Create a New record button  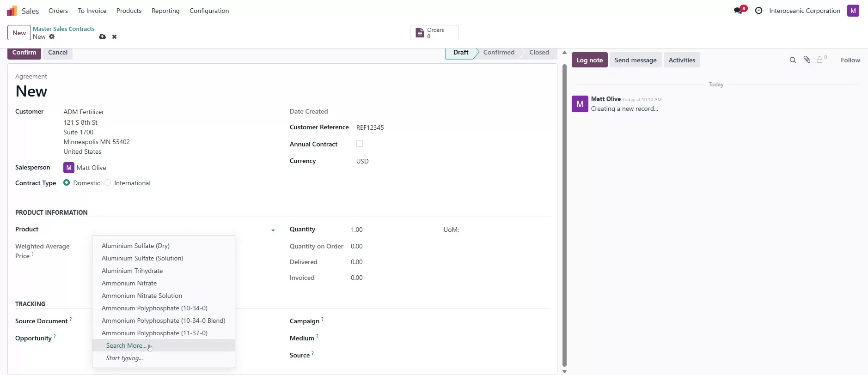[19, 33]
